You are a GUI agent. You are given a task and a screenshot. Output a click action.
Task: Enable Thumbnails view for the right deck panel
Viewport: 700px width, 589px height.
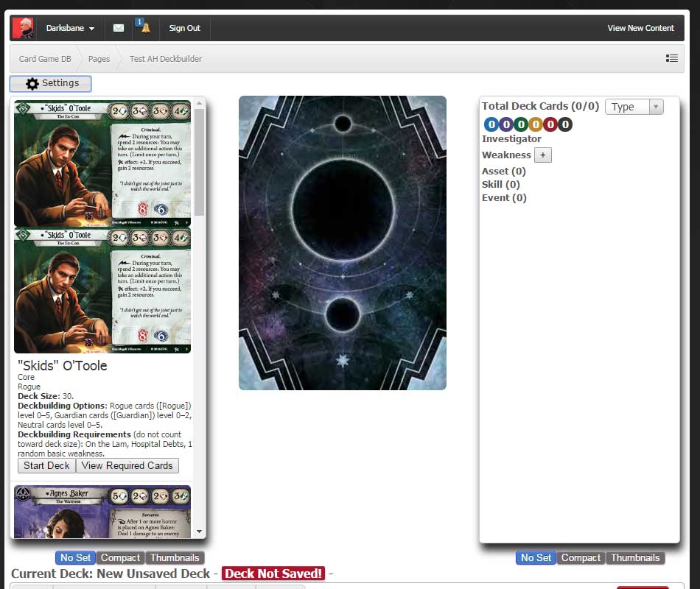click(635, 557)
